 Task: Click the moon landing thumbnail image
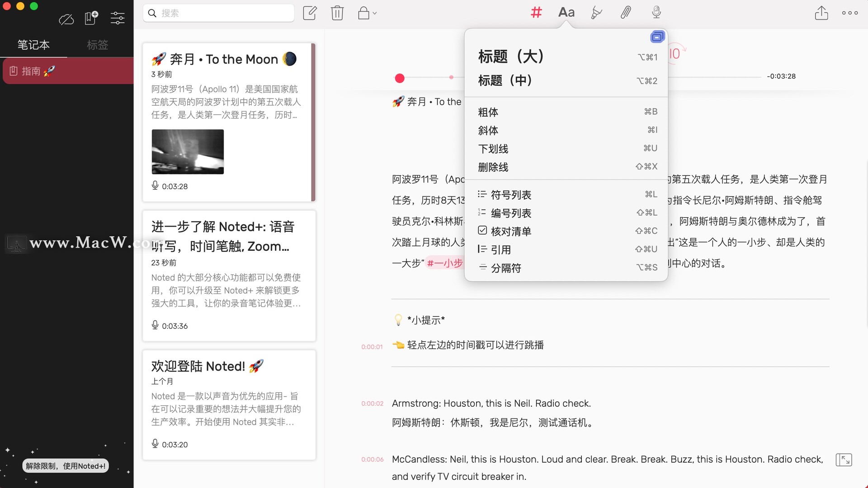(188, 152)
